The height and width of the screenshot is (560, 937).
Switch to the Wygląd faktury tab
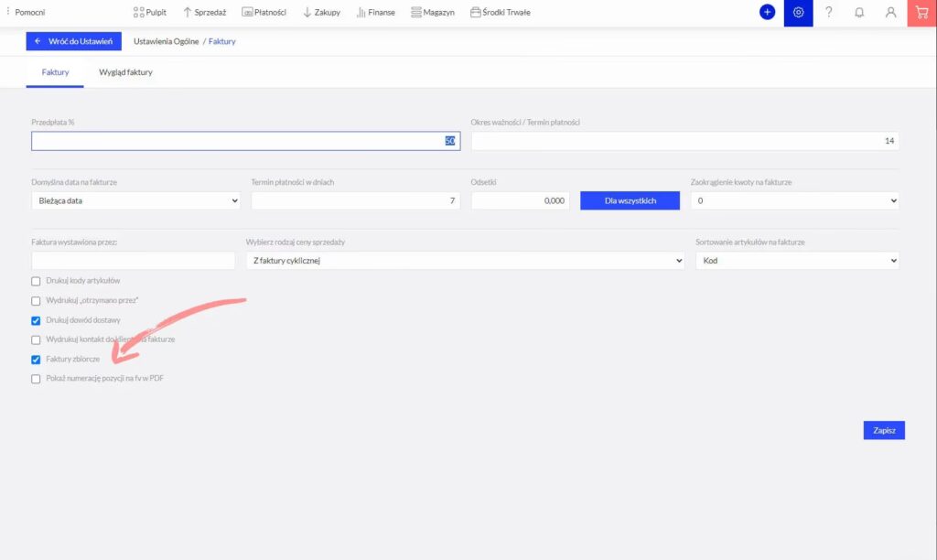[125, 72]
